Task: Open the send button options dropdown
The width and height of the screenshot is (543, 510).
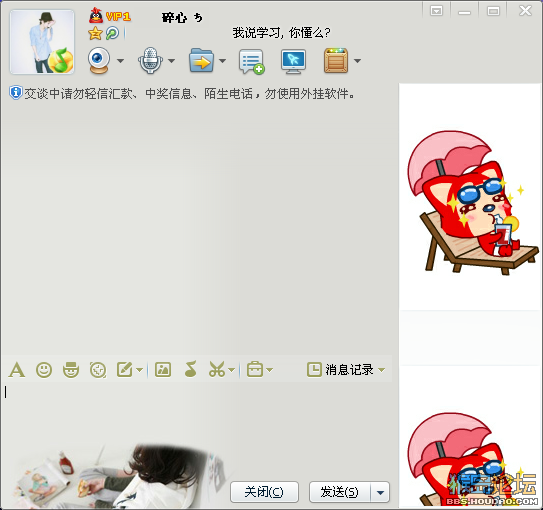Action: [380, 492]
